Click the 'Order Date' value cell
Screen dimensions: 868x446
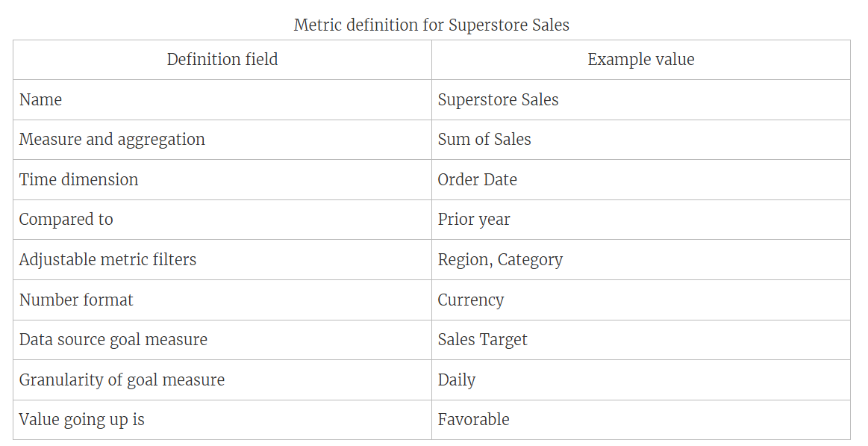coord(477,180)
